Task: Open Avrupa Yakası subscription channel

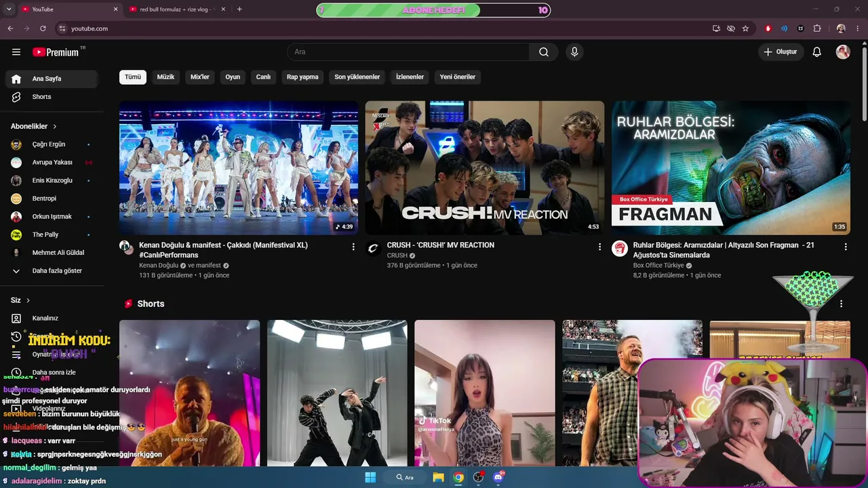Action: pos(52,163)
